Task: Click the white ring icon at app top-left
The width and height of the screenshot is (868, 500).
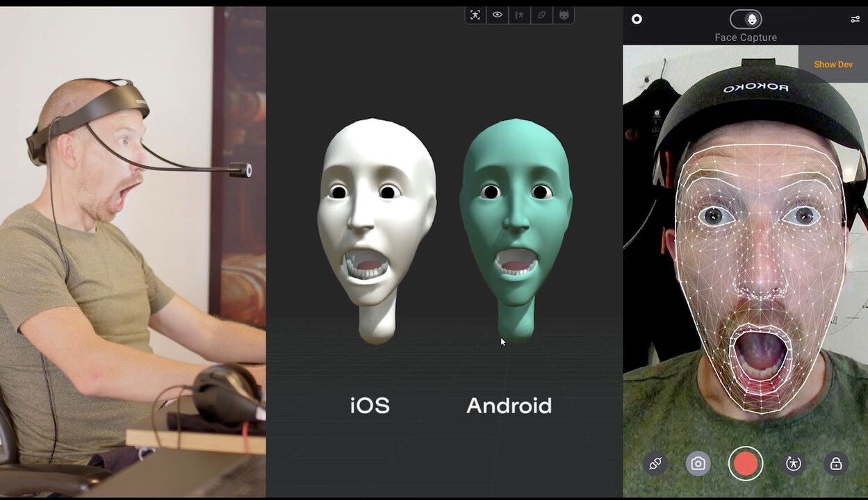Action: tap(637, 19)
